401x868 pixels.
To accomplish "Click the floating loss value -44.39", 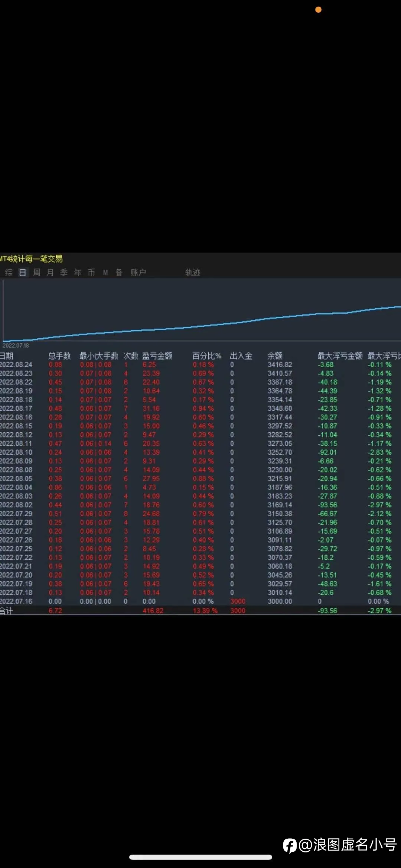I will (x=327, y=391).
